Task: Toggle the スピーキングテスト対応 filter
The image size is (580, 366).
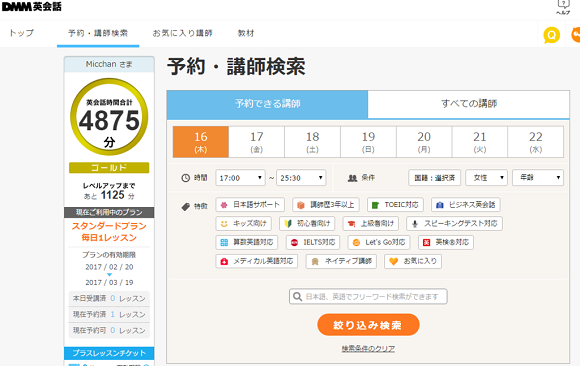Action: pyautogui.click(x=454, y=224)
